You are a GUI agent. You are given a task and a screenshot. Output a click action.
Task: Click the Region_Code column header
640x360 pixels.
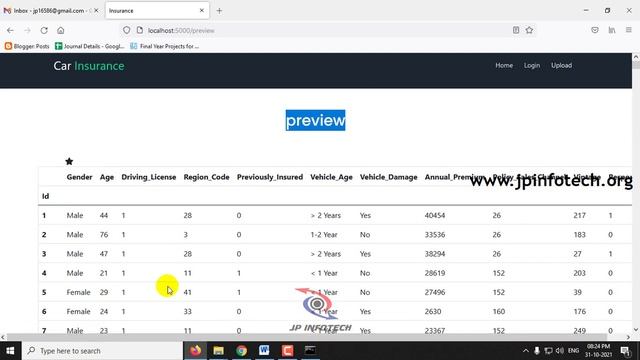pyautogui.click(x=207, y=177)
